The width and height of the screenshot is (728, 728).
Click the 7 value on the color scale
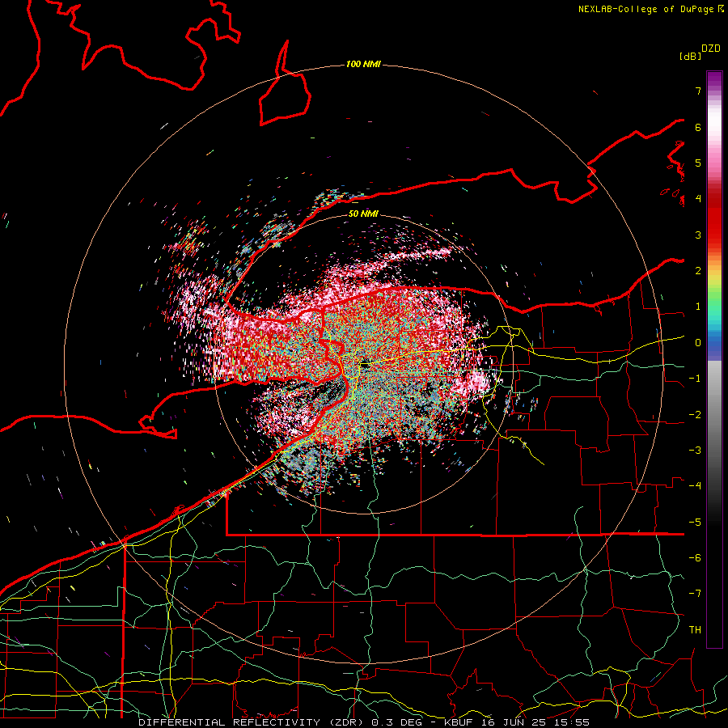[x=698, y=91]
